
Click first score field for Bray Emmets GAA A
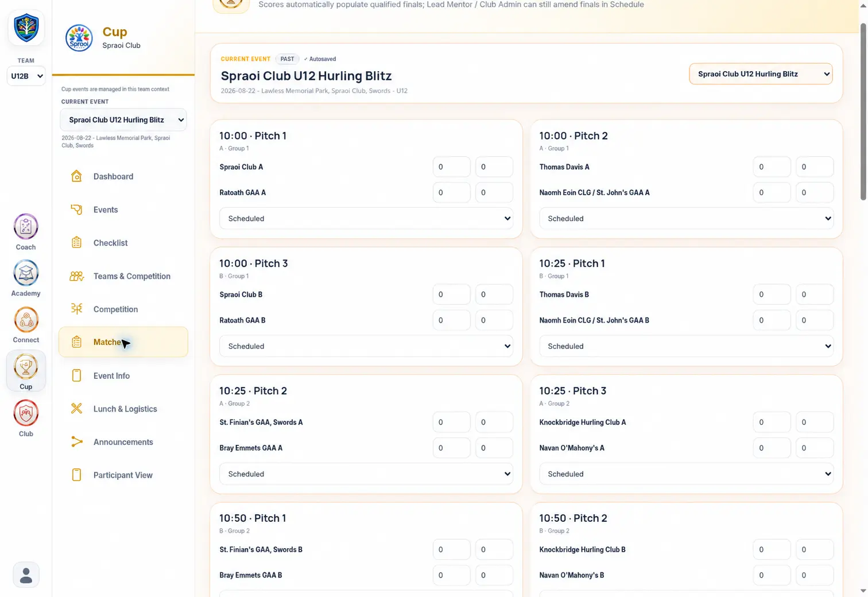[x=452, y=448]
